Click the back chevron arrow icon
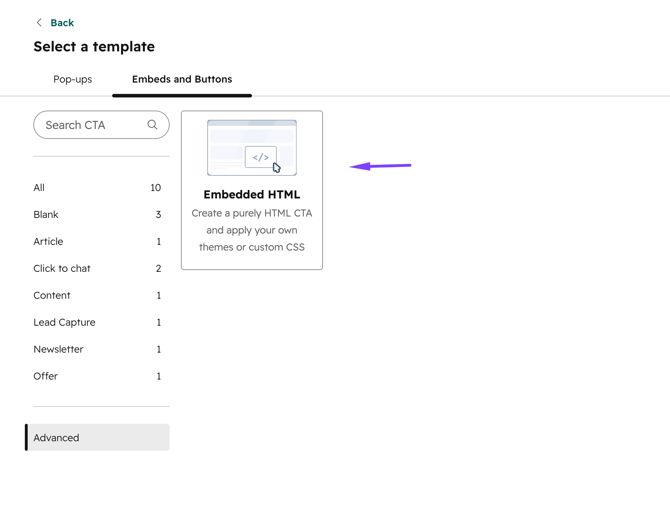Screen dimensions: 670x511 click(39, 23)
